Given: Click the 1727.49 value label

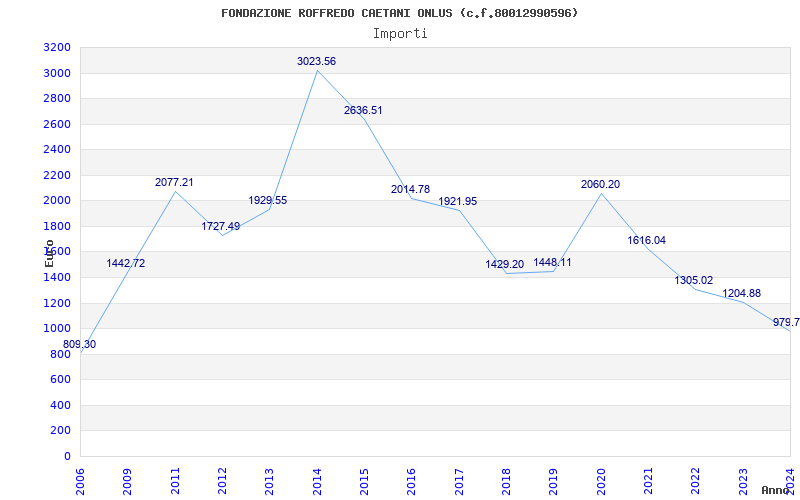Looking at the screenshot, I should (x=220, y=227).
